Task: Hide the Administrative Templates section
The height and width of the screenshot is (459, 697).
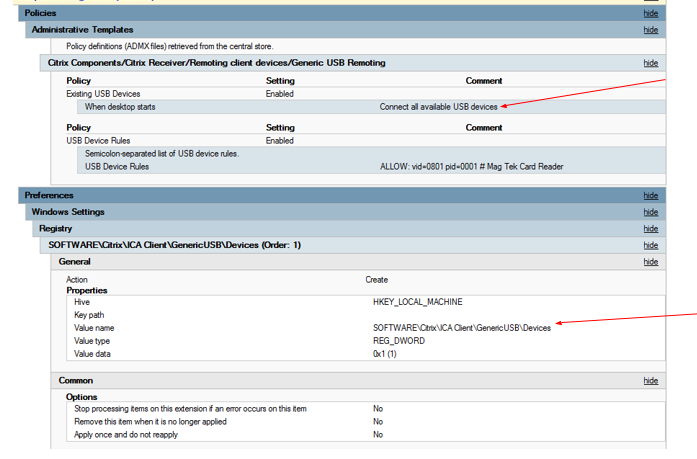Action: 651,30
